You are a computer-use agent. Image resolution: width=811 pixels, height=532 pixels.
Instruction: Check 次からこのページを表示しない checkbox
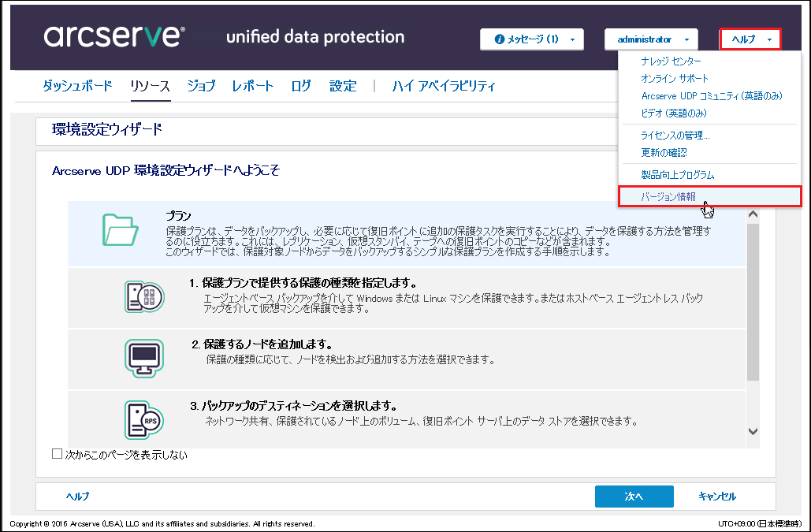tap(57, 454)
